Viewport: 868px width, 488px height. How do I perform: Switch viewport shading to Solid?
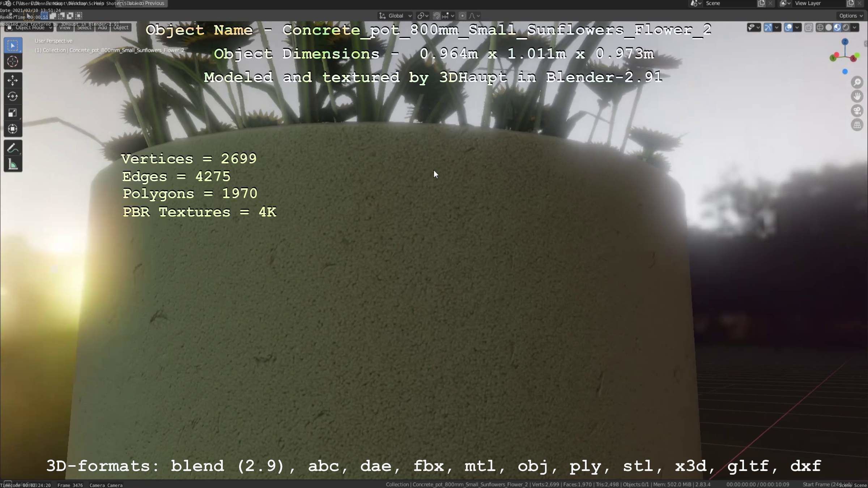click(x=829, y=27)
